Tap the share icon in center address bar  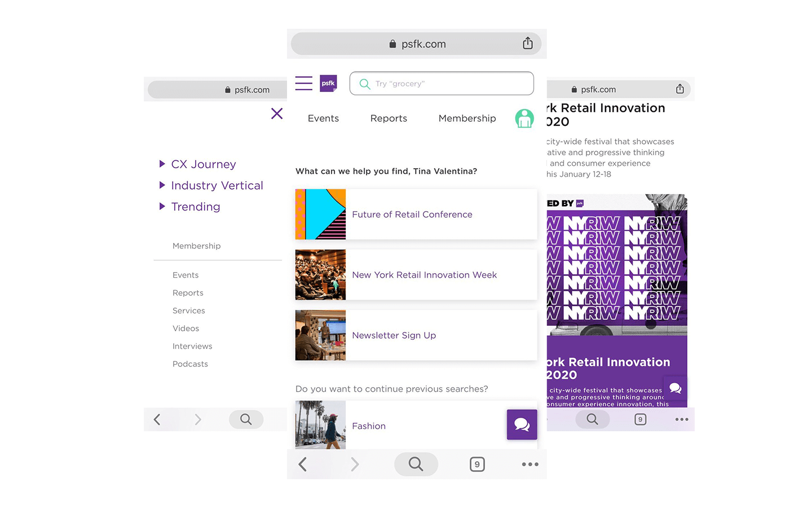(x=528, y=43)
